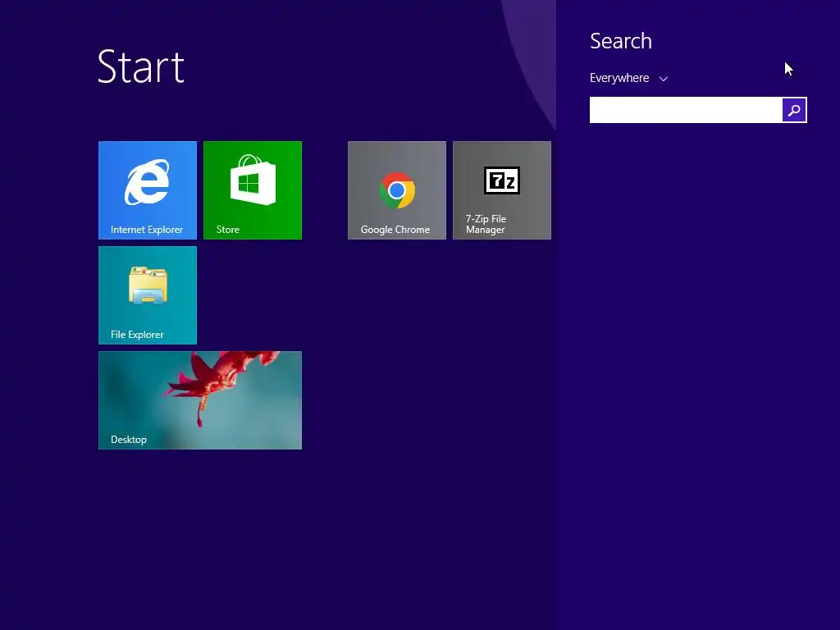Focus the Search text box
Screen dimensions: 840x630
pyautogui.click(x=686, y=110)
